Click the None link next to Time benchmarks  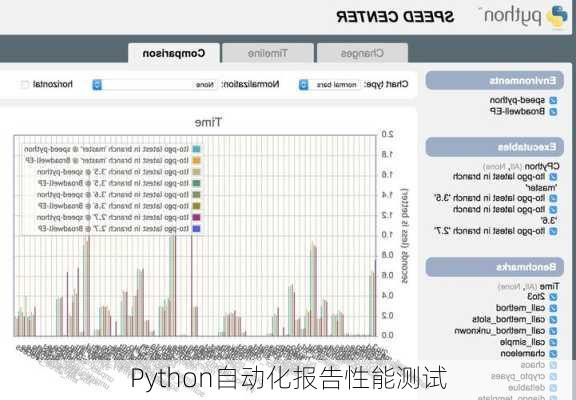[511, 287]
